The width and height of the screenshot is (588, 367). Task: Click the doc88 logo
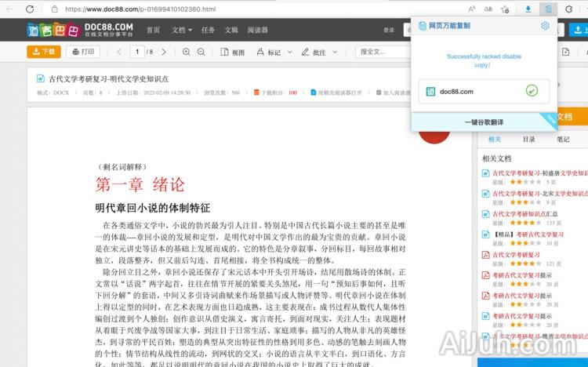[x=80, y=30]
